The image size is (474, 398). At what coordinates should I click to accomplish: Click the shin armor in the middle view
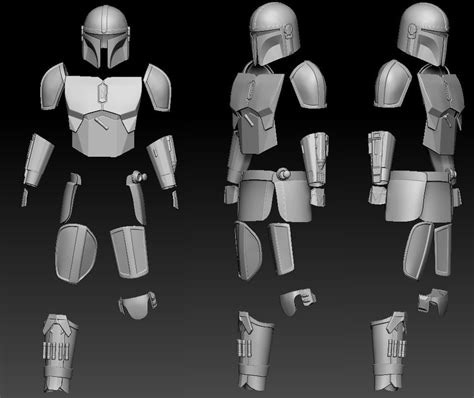point(256,351)
